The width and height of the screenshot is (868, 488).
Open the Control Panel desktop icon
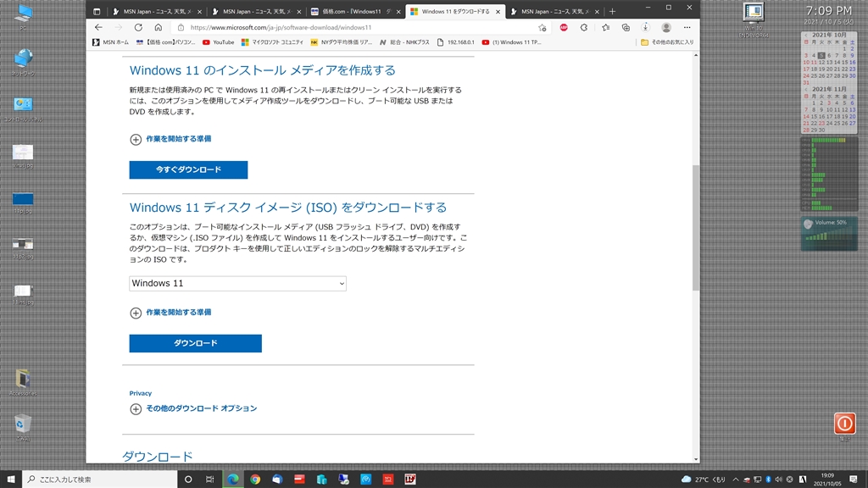[23, 108]
